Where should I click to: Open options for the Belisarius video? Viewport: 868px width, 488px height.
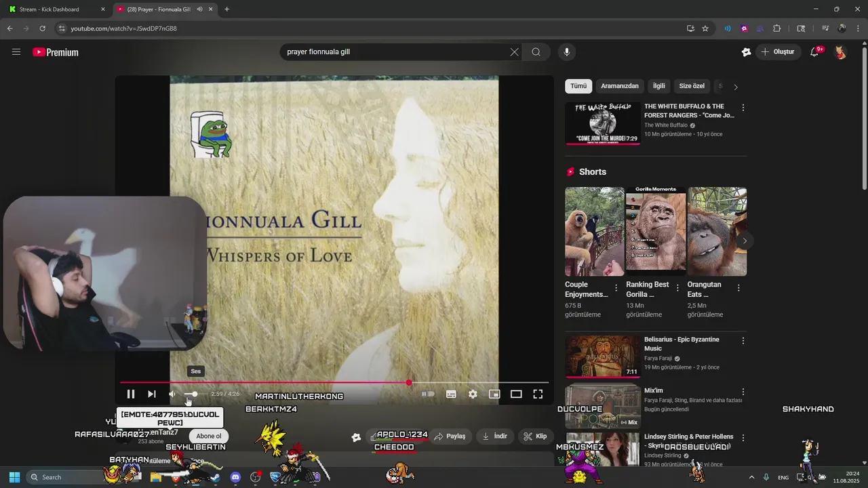pos(743,341)
